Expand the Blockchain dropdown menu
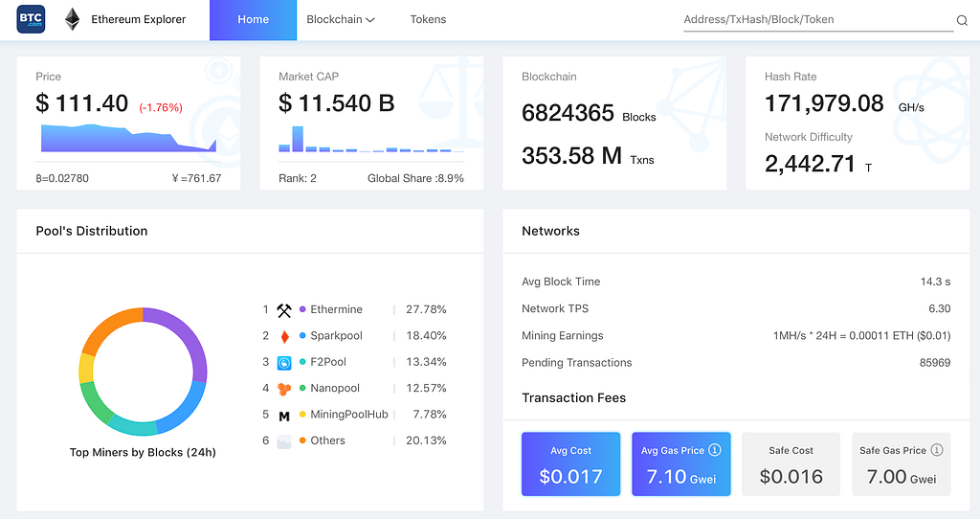 point(341,19)
